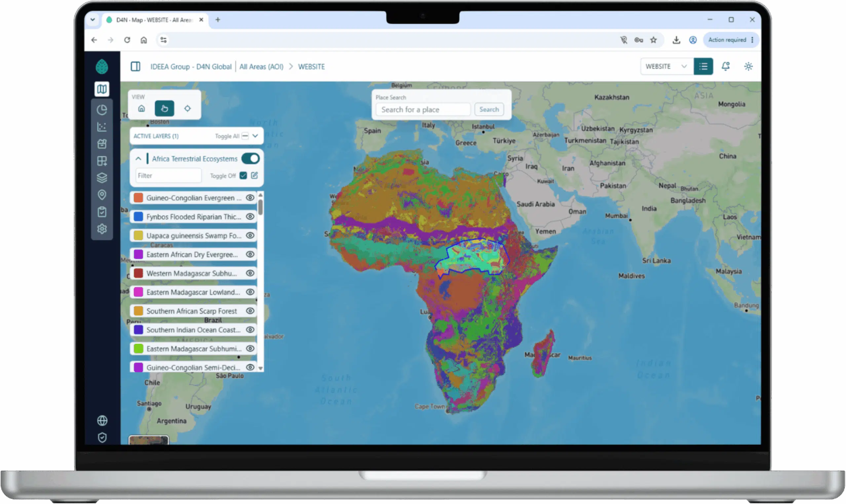
Task: Hide Southern Indian Ocean Coastal eye icon
Action: [250, 330]
